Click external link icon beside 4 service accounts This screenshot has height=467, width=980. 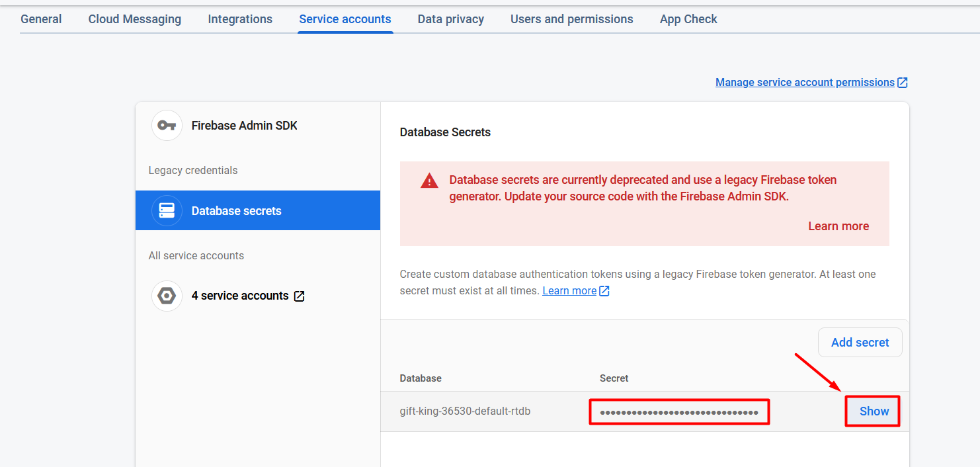(299, 296)
